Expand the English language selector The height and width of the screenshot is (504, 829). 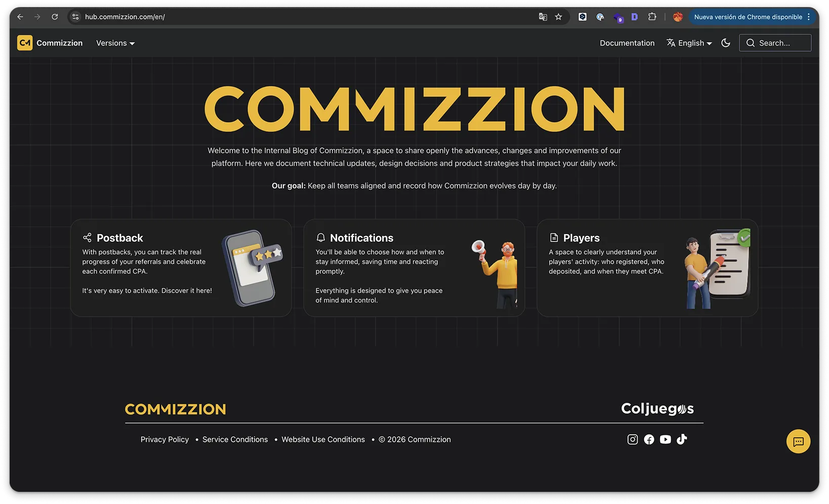click(x=689, y=43)
